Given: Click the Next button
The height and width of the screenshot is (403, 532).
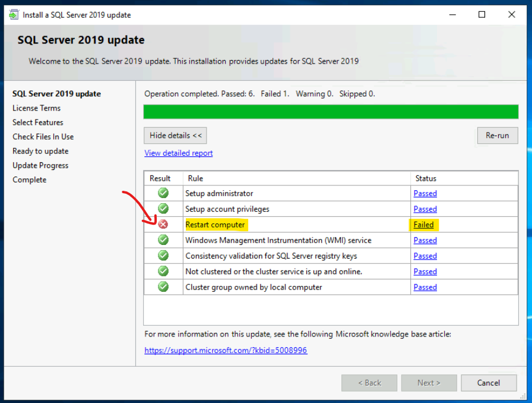Looking at the screenshot, I should pos(429,383).
